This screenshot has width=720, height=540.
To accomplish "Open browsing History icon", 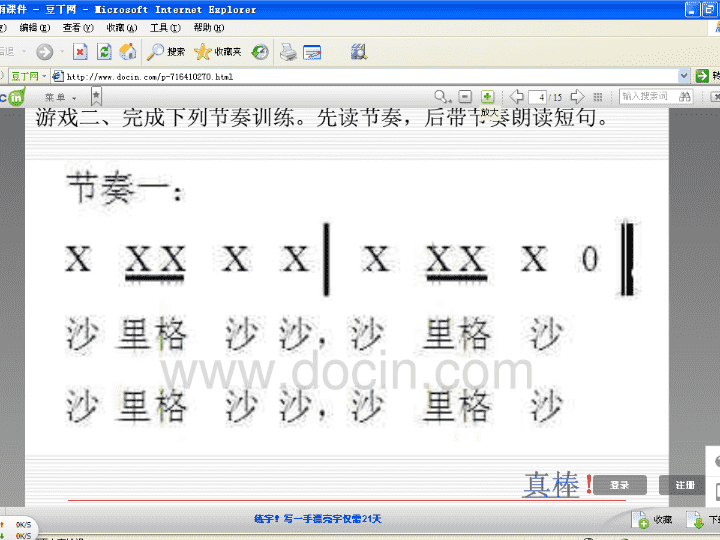I will (260, 51).
